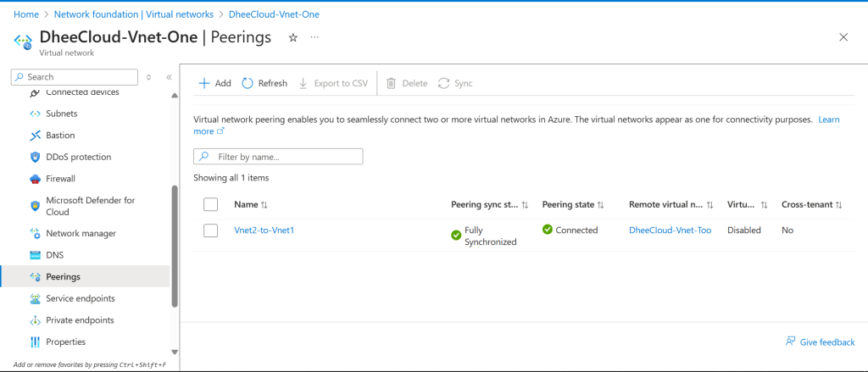Click the Give feedback icon
Viewport: 868px width, 372px height.
click(x=790, y=341)
